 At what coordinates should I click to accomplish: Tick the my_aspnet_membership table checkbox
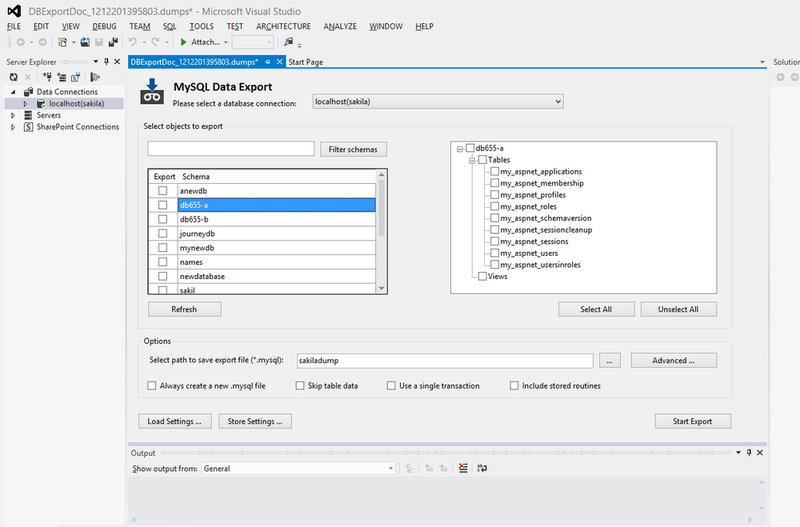pyautogui.click(x=494, y=183)
